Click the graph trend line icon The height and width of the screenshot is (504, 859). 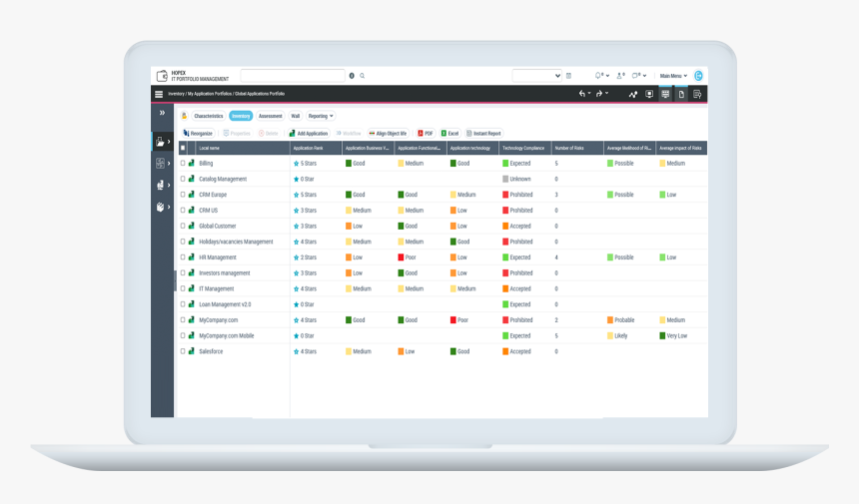point(633,94)
